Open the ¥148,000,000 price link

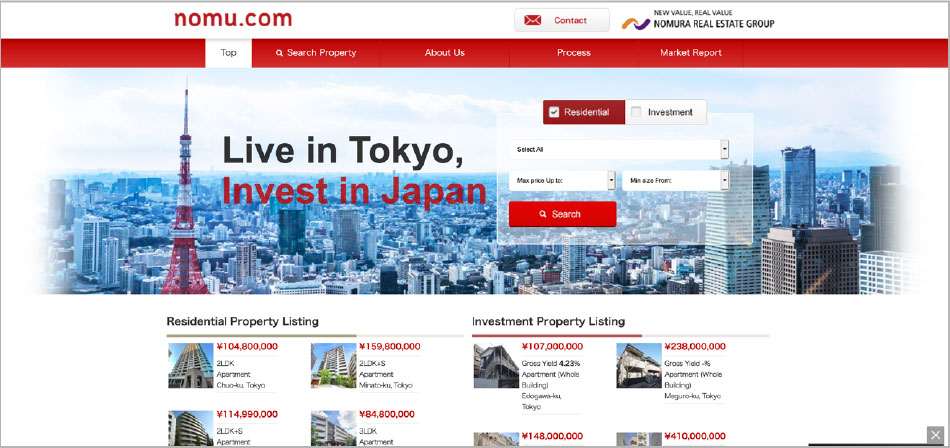point(553,436)
